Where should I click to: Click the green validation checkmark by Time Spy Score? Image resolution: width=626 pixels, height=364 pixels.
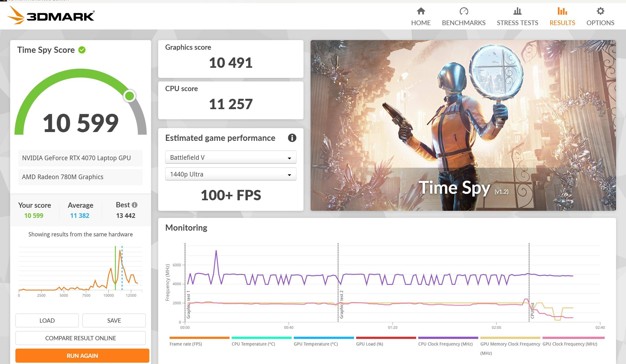point(82,50)
